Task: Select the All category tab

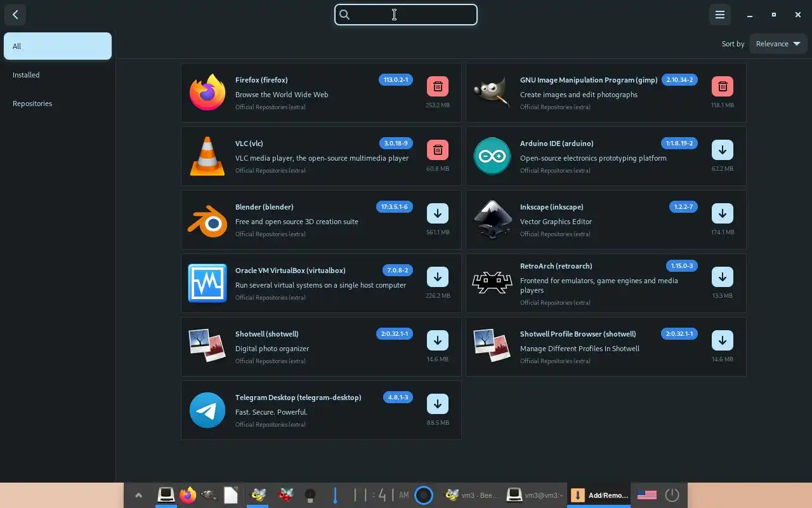Action: (58, 46)
